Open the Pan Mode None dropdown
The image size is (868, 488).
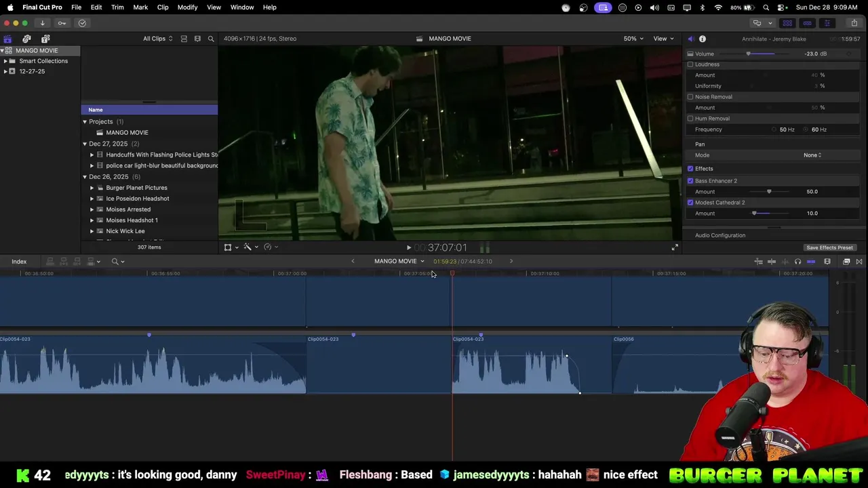pyautogui.click(x=812, y=155)
